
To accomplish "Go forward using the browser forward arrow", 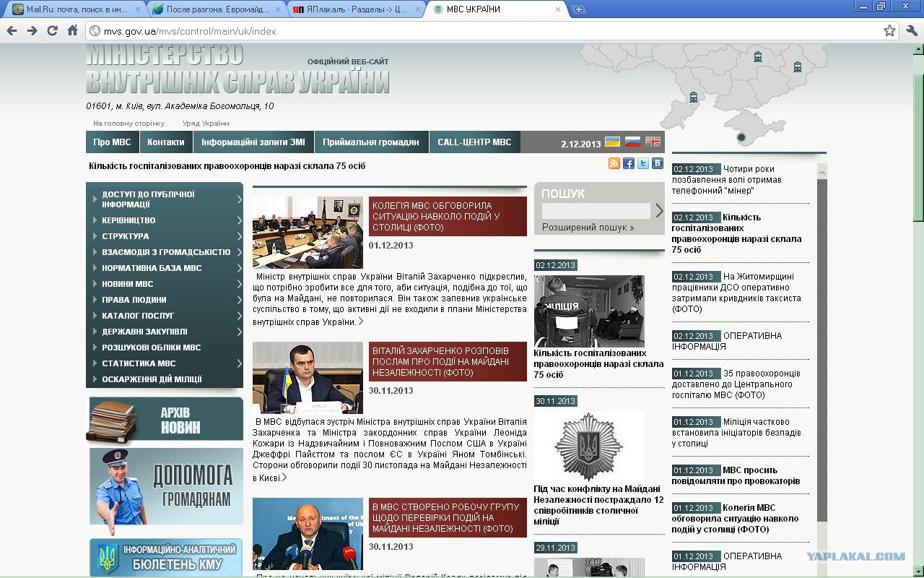I will (32, 30).
